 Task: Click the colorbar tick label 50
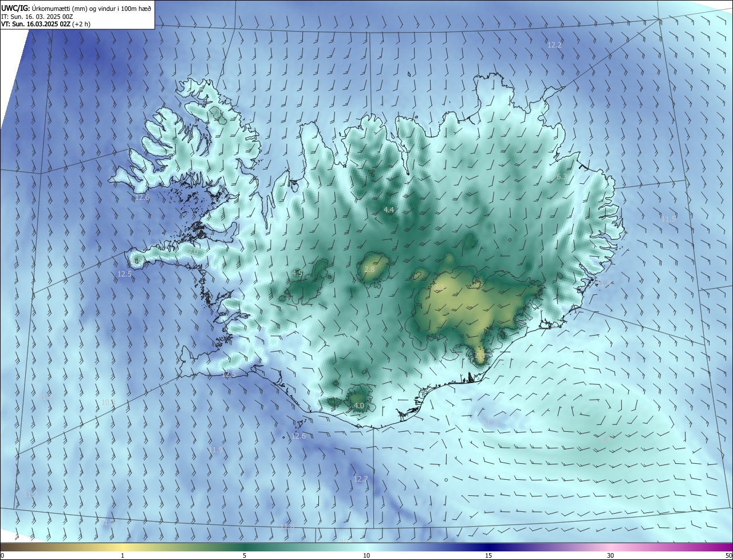728,555
